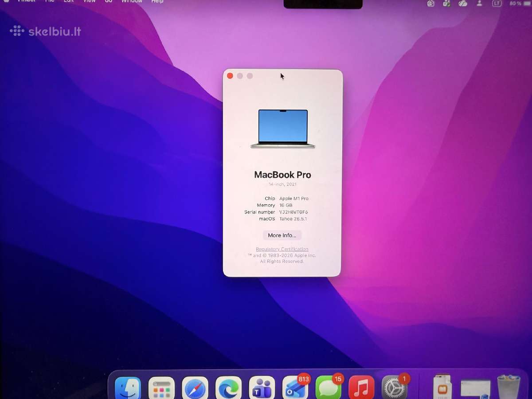Open the Trash

tap(509, 387)
